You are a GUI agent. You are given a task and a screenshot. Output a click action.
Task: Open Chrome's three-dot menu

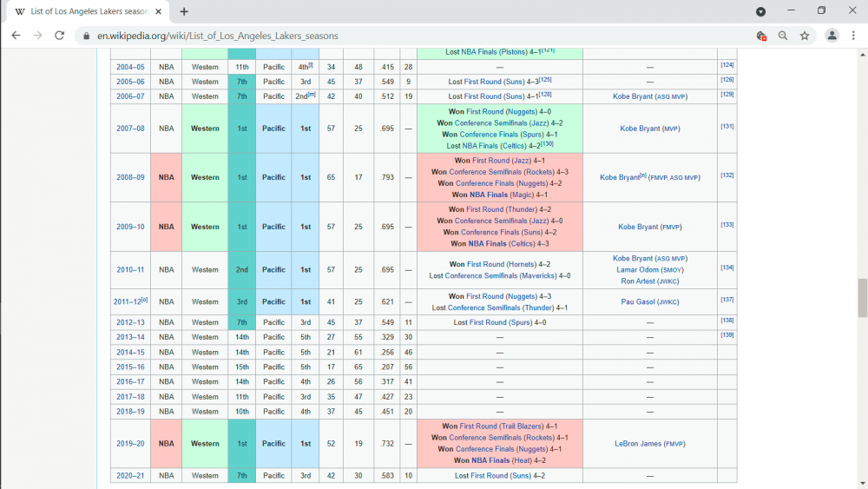tap(854, 36)
